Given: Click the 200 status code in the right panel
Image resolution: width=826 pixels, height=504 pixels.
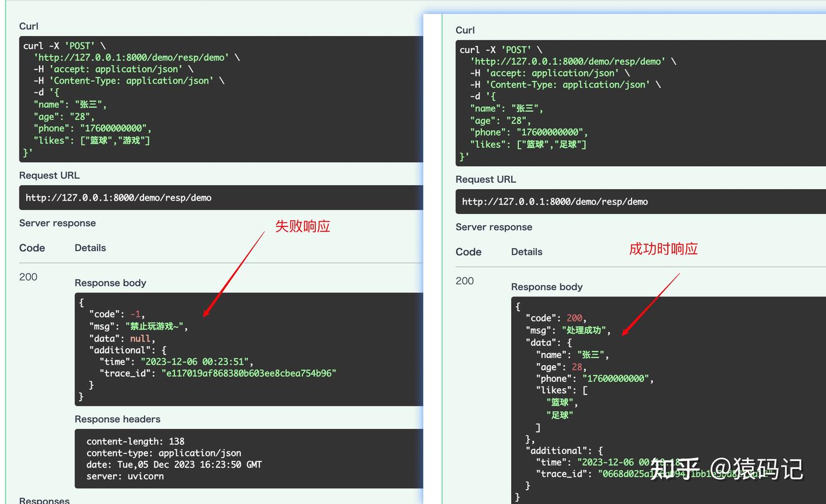Looking at the screenshot, I should click(465, 281).
